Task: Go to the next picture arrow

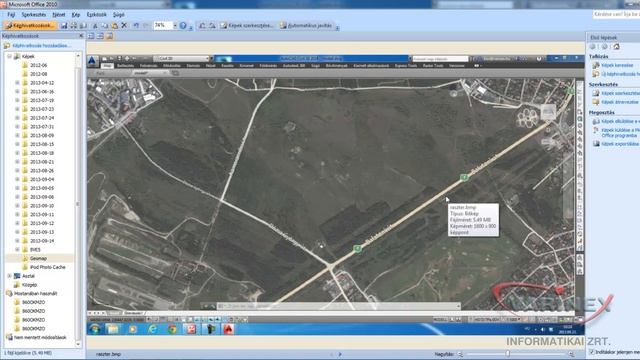Action: [340, 354]
